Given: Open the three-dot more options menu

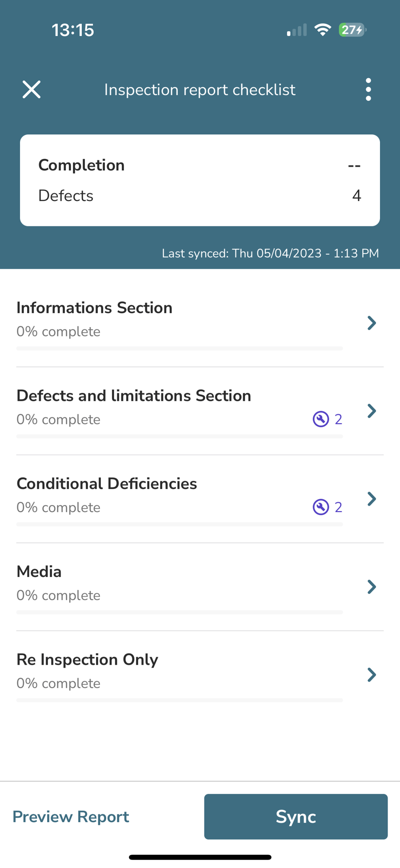Looking at the screenshot, I should pyautogui.click(x=368, y=89).
